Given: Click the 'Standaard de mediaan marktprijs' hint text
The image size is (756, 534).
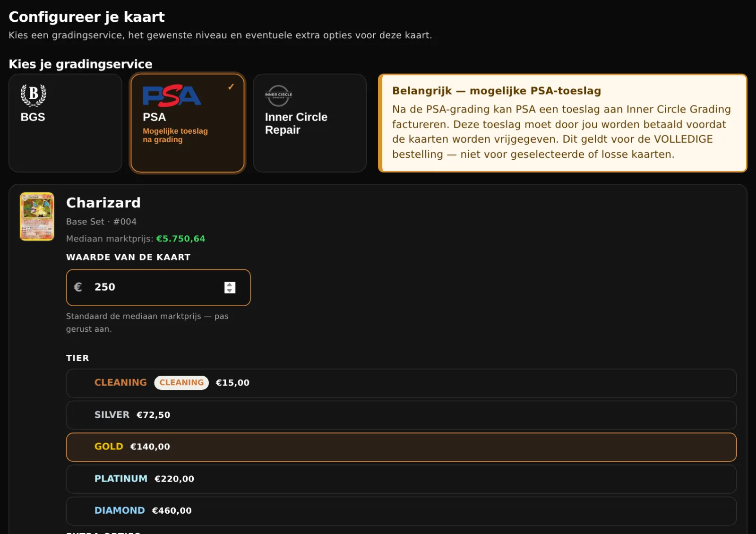Looking at the screenshot, I should pos(147,322).
